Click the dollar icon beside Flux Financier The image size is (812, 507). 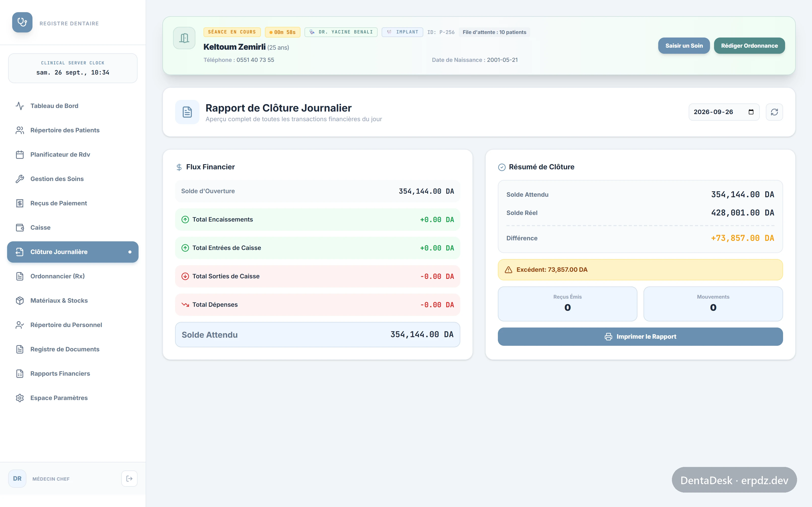pyautogui.click(x=179, y=167)
